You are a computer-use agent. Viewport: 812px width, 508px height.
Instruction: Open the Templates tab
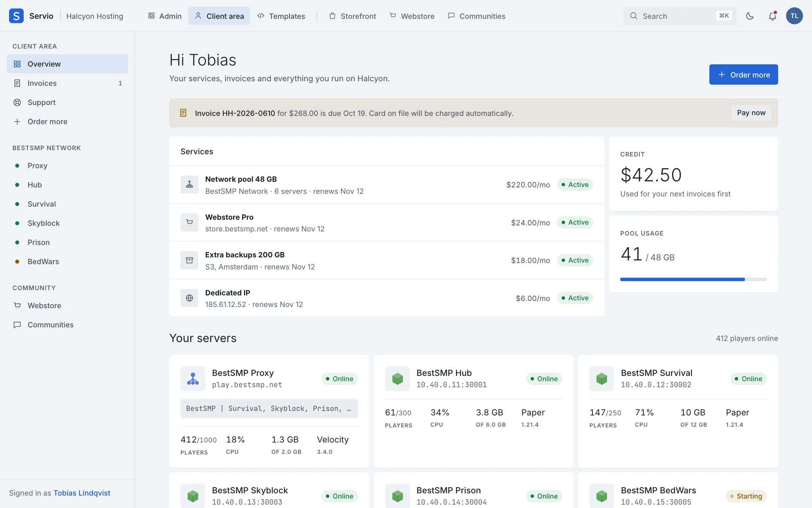[x=281, y=16]
